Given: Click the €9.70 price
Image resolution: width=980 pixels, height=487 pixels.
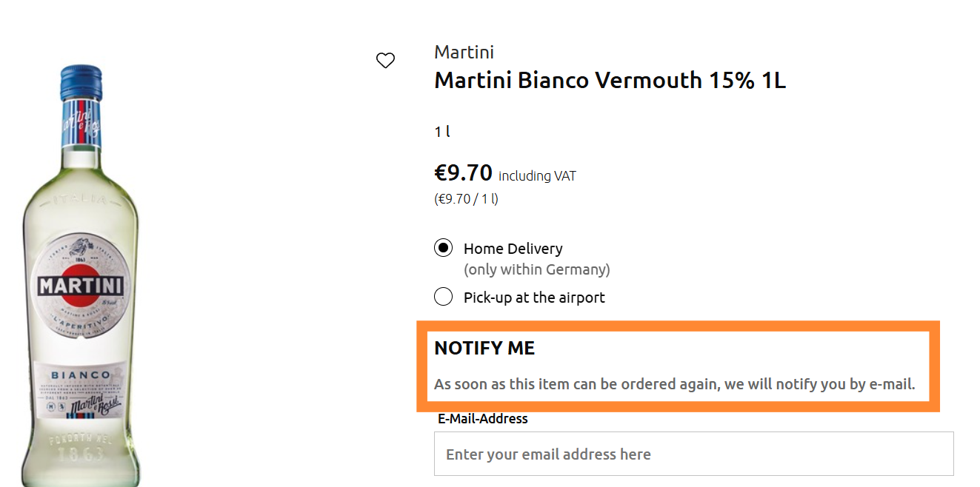Looking at the screenshot, I should tap(463, 173).
